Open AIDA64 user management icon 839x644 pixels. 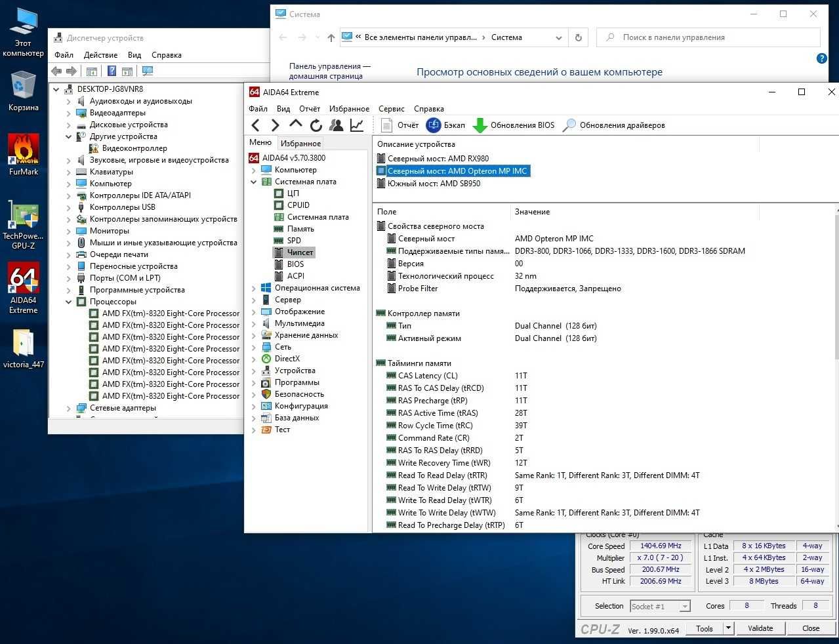click(x=337, y=125)
